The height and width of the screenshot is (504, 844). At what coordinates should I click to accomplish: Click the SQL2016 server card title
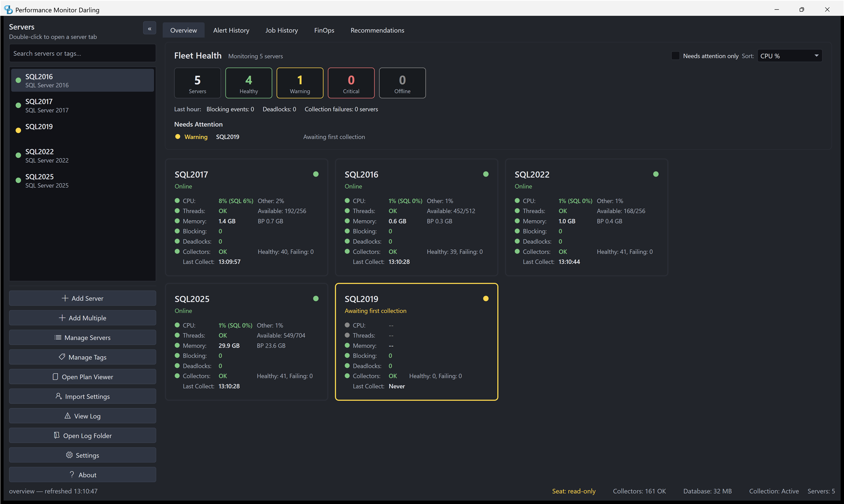click(x=361, y=174)
